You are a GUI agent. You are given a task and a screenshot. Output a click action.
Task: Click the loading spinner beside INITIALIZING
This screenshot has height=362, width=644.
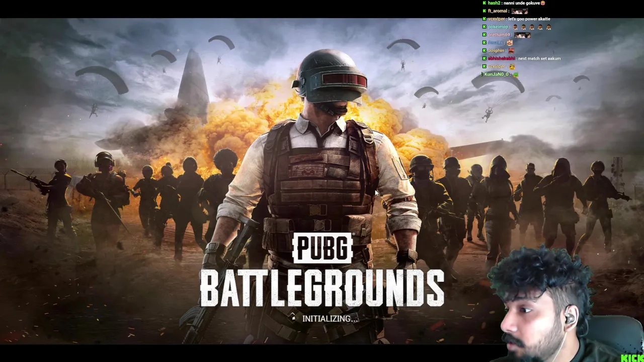(293, 318)
